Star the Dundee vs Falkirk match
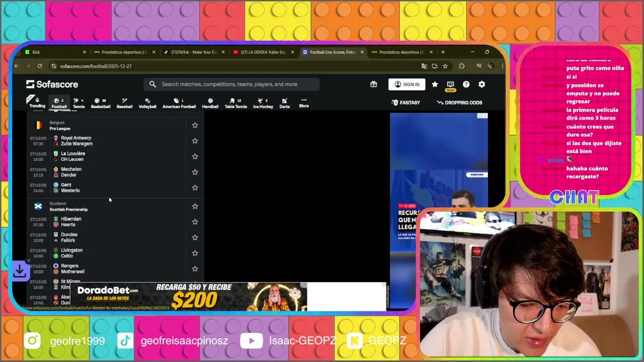The image size is (644, 362). click(x=195, y=237)
